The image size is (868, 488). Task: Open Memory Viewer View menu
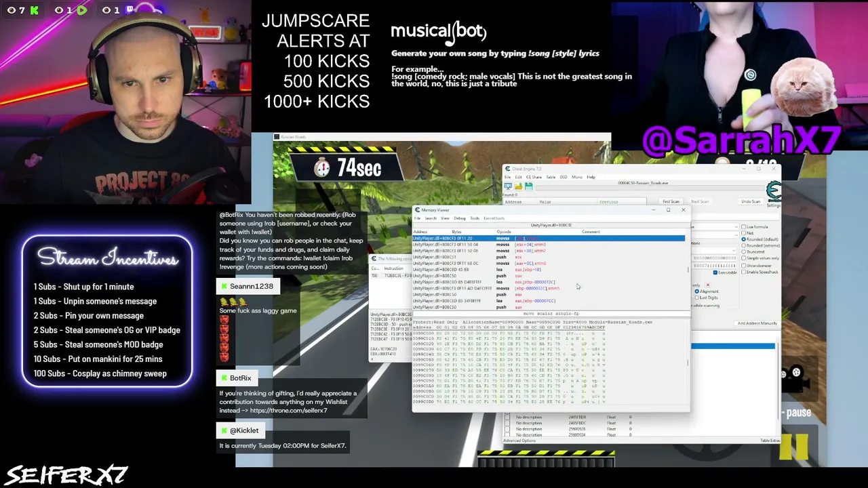(445, 218)
